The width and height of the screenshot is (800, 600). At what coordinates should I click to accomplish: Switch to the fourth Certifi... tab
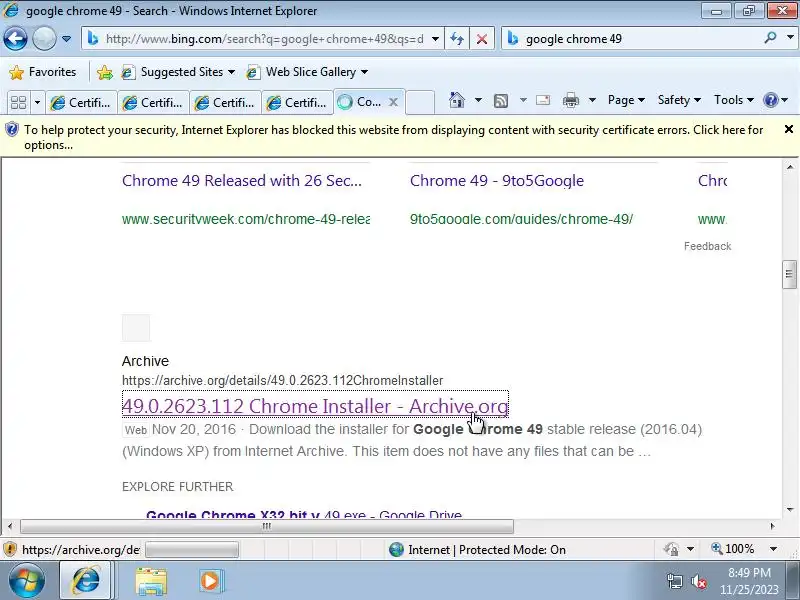(297, 103)
